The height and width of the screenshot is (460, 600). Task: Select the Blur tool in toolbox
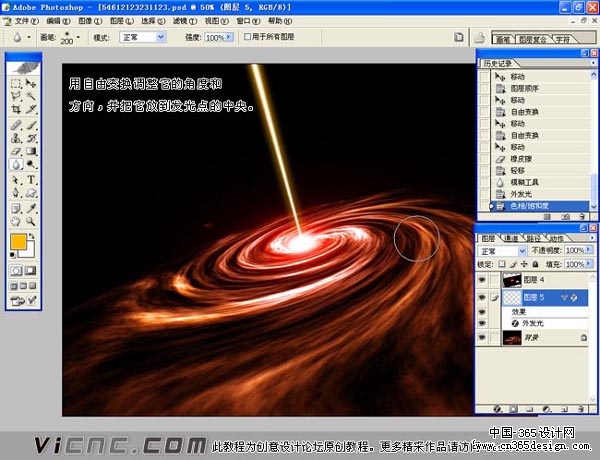tap(16, 165)
